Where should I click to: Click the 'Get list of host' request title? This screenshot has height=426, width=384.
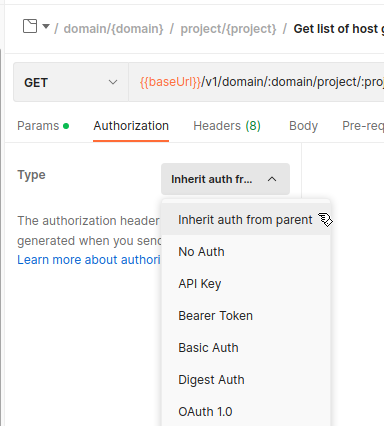338,29
